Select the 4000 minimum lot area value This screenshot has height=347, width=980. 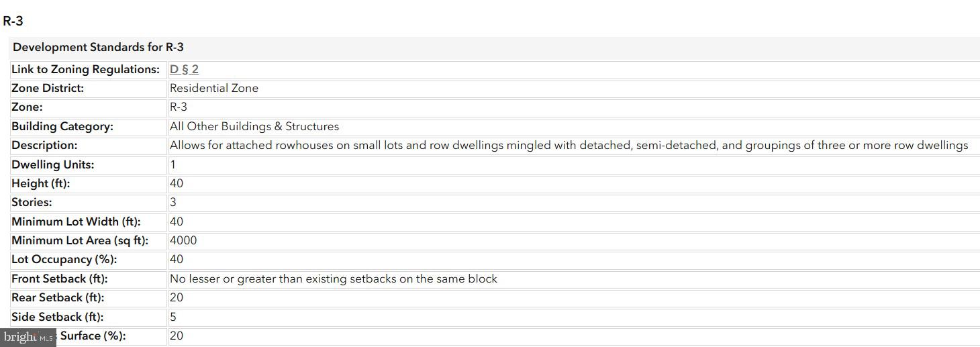[183, 240]
